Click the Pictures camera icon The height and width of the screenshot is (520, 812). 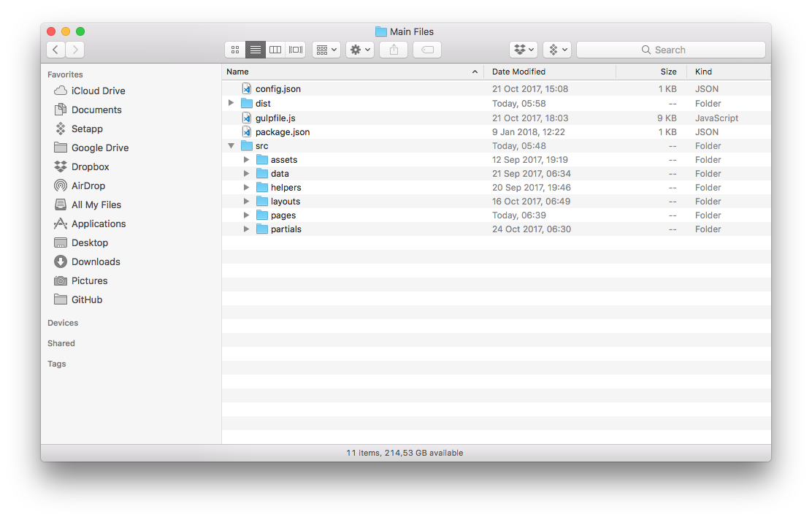[61, 280]
